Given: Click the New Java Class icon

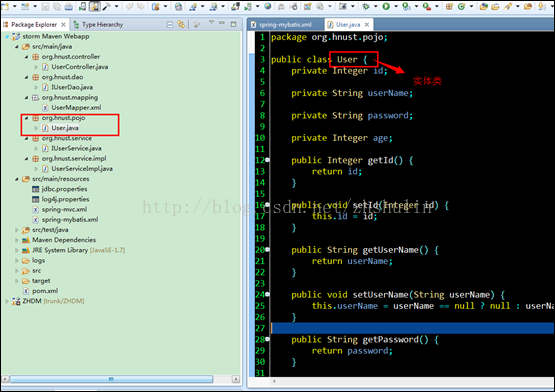Looking at the screenshot, I should point(462,6).
